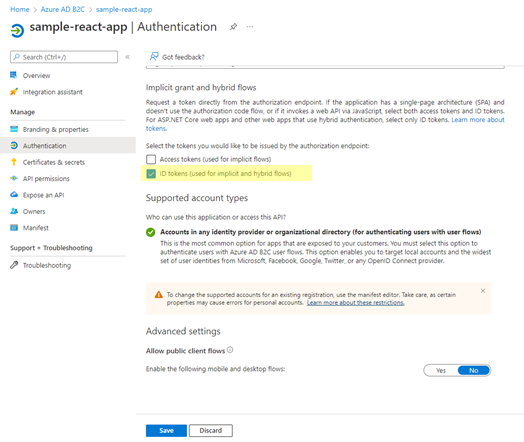Collapse the sidebar with double-chevron
The width and height of the screenshot is (524, 442).
click(x=127, y=57)
